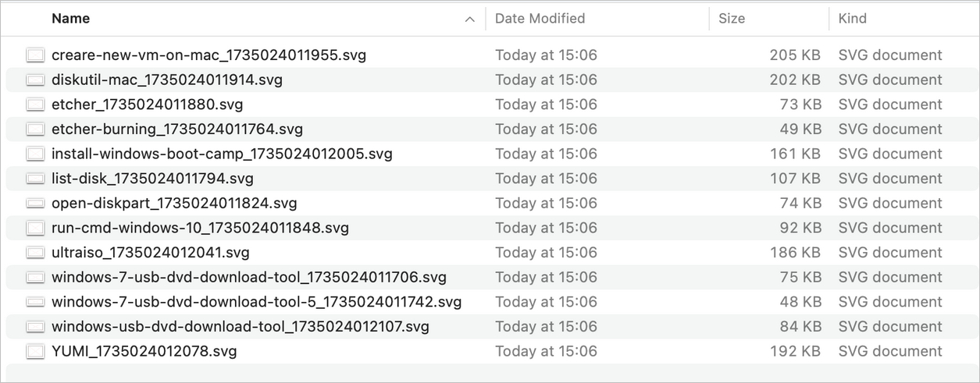Click SVG document kind of YUMI file
Viewport: 980px width, 383px height.
tap(890, 352)
